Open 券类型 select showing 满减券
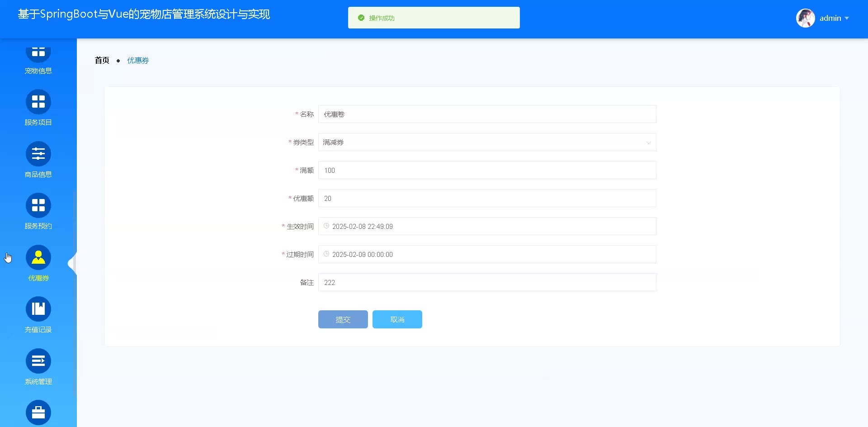Viewport: 868px width, 427px height. click(x=487, y=142)
